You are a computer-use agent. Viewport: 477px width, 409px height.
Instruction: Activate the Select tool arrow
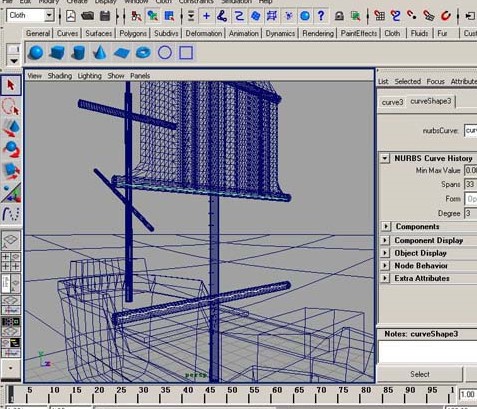[11, 85]
